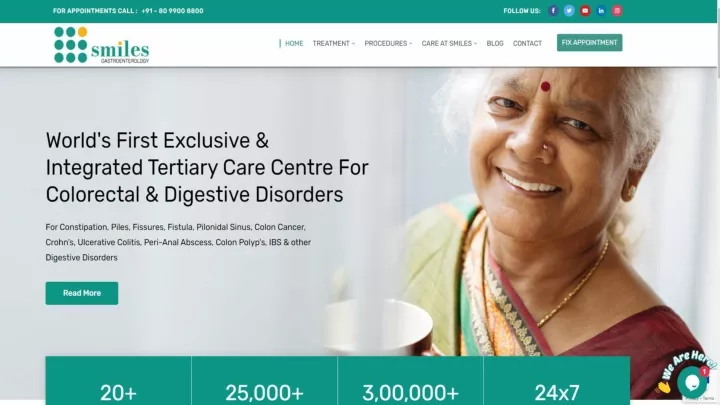Click the 24x7 statistic tile
The image size is (720, 405).
(x=557, y=381)
